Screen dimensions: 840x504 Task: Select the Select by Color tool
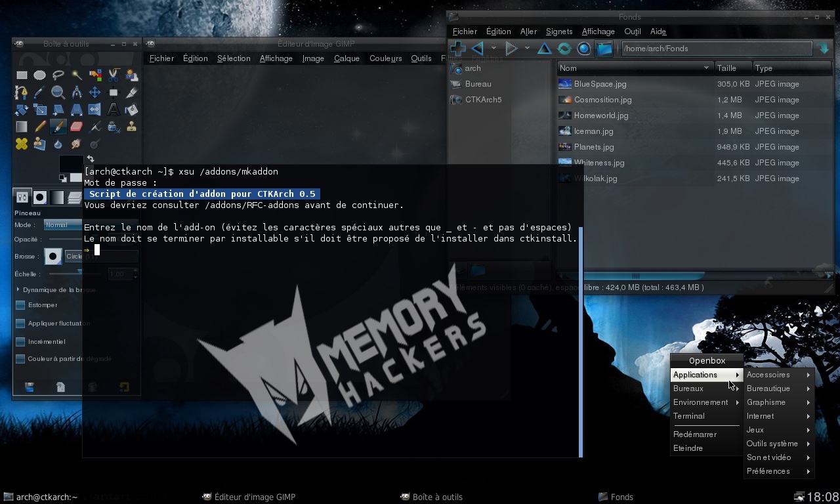tap(95, 75)
